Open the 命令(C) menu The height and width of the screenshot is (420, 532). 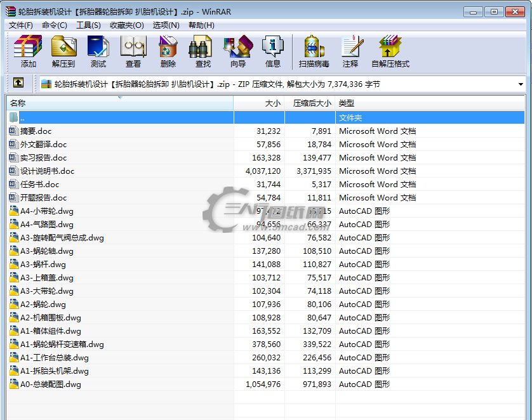(55, 25)
